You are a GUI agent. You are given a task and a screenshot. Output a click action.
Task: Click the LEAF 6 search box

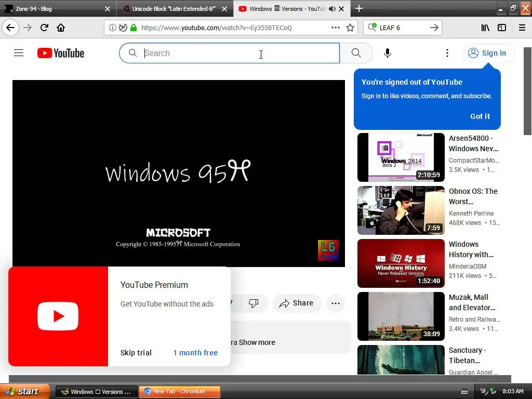(403, 28)
